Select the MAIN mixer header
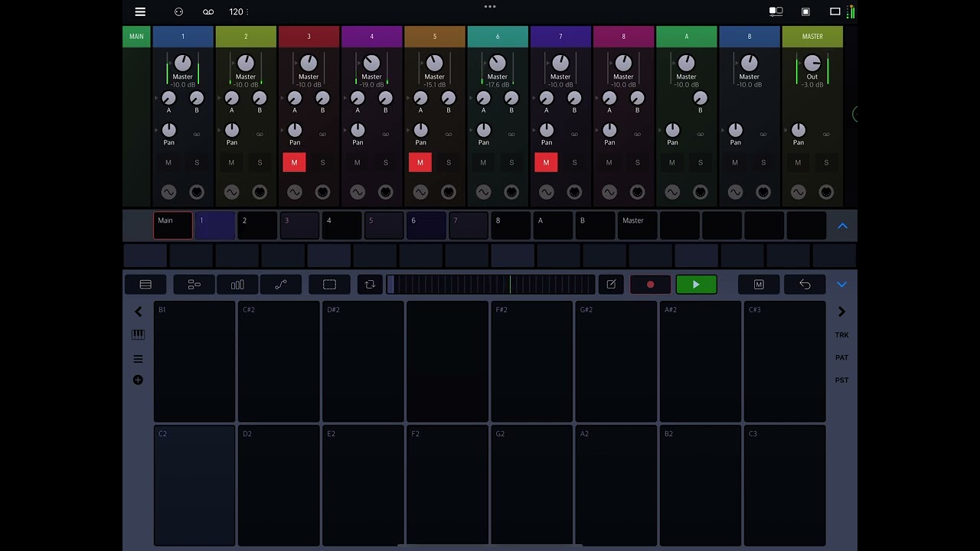 click(x=136, y=36)
